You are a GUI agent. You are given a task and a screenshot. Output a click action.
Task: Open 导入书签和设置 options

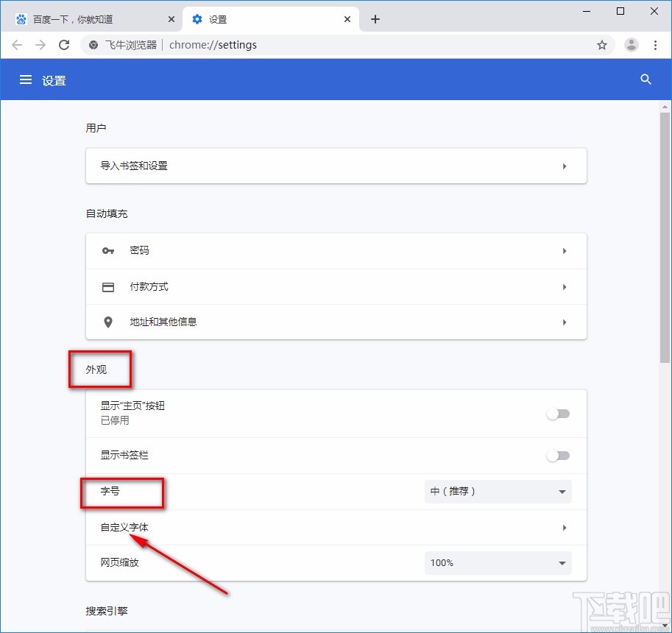[336, 166]
